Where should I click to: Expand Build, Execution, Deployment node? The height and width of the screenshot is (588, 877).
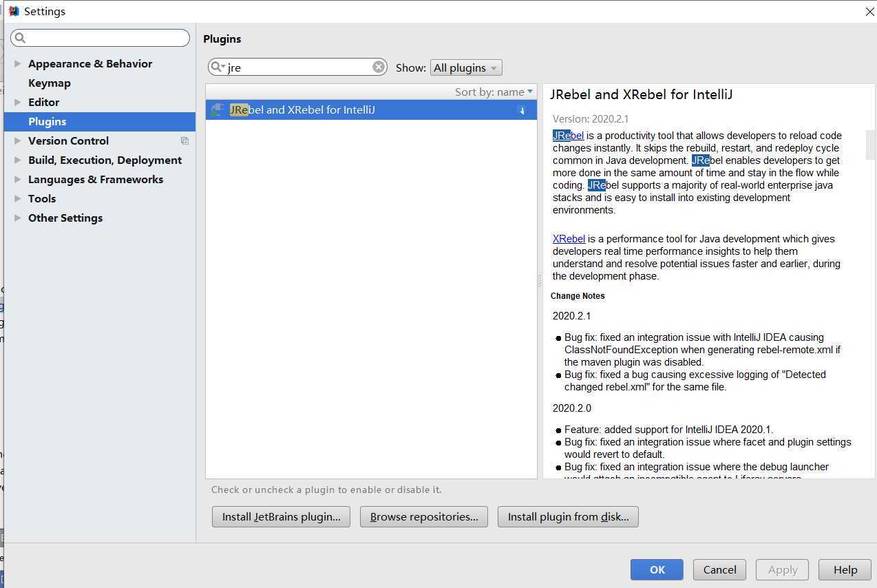pos(17,160)
